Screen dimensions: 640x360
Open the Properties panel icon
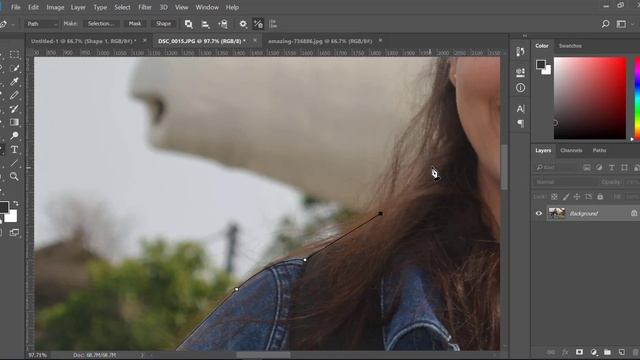520,72
